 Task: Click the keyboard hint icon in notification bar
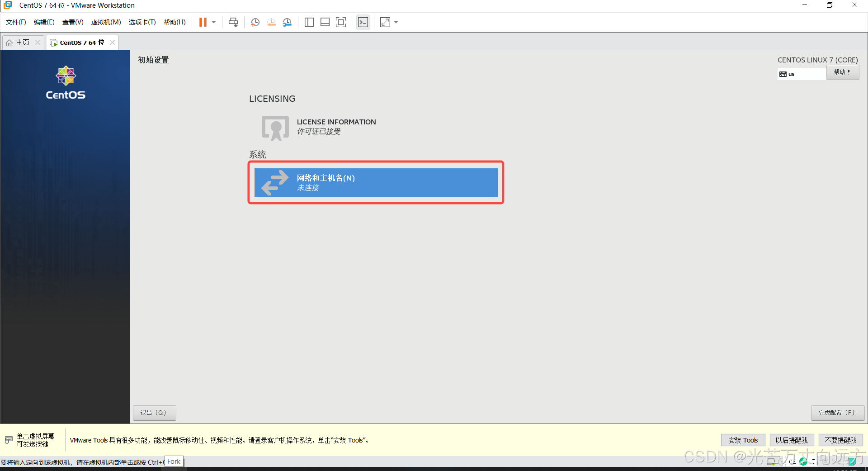9,440
